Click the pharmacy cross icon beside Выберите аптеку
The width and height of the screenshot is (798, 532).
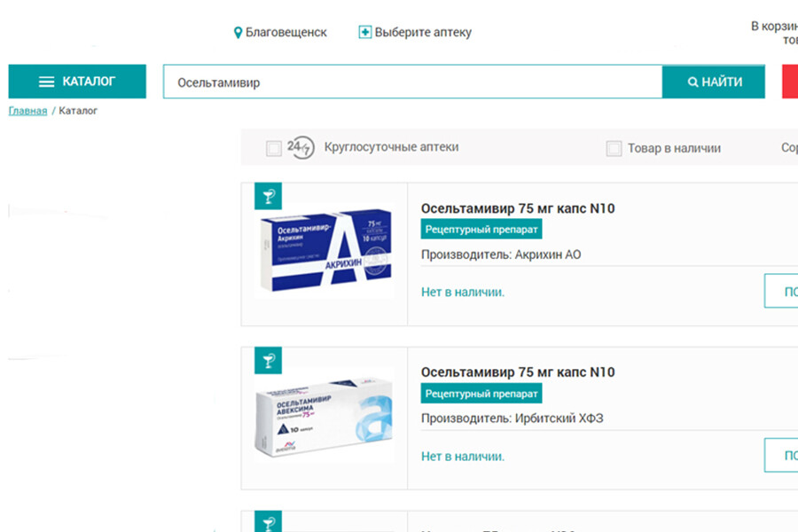click(365, 32)
